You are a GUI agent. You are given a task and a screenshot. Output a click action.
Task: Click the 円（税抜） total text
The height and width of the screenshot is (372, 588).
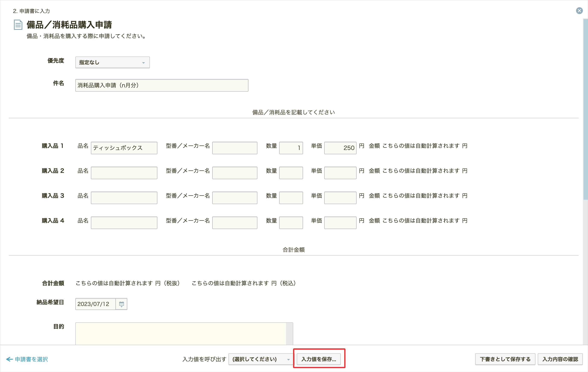(167, 283)
